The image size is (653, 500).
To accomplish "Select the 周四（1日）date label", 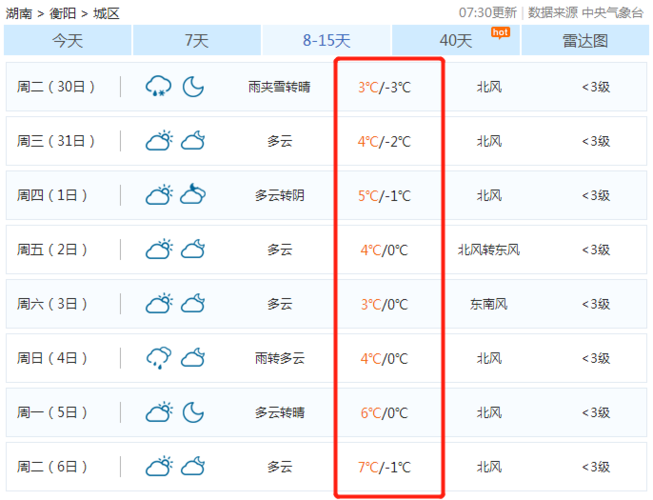I will pyautogui.click(x=52, y=195).
